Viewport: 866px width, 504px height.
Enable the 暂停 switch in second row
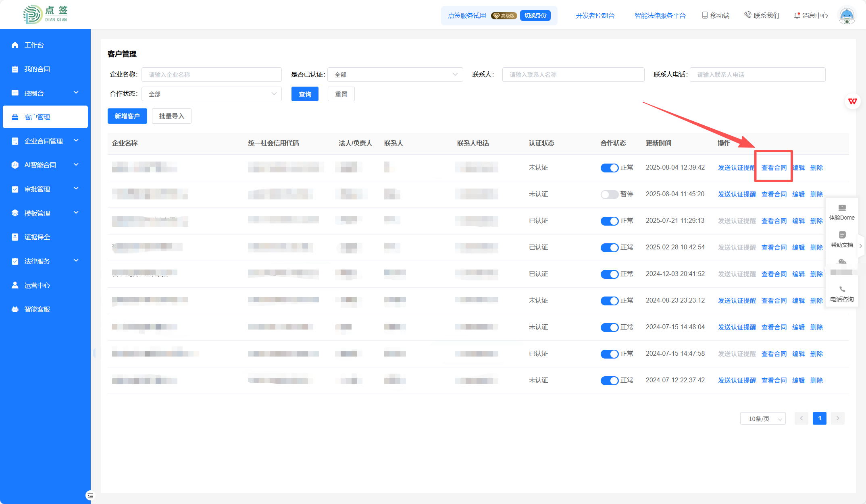(x=609, y=195)
